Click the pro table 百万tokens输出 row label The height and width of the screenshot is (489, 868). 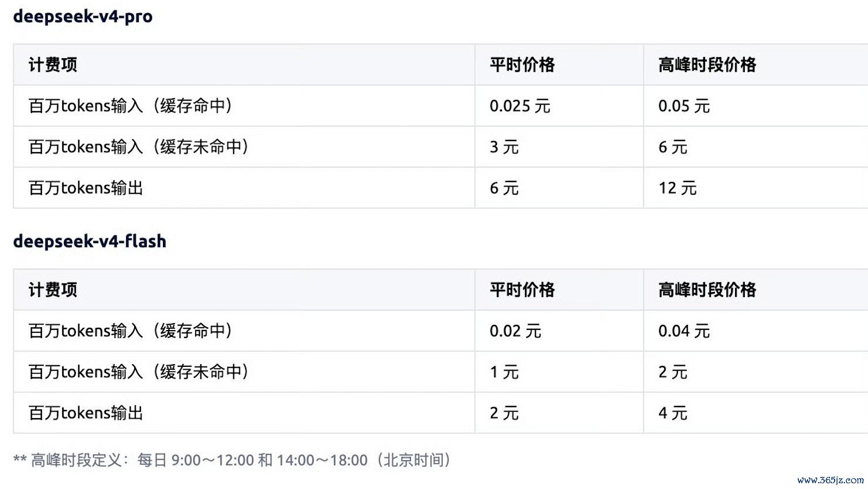click(x=86, y=188)
